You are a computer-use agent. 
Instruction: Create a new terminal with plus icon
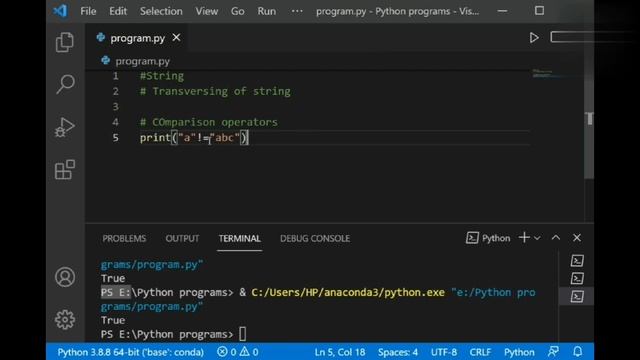point(524,238)
